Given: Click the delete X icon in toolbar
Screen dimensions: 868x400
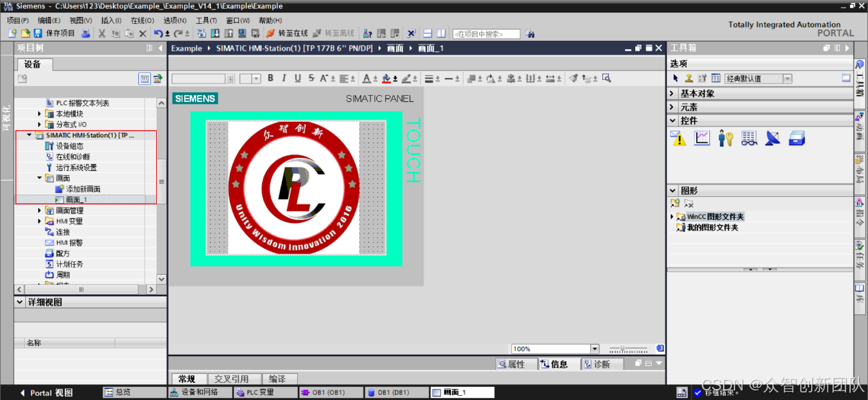Looking at the screenshot, I should (x=142, y=33).
